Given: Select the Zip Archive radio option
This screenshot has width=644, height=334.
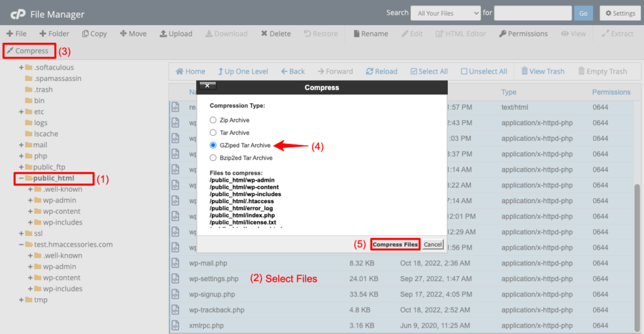Looking at the screenshot, I should (x=213, y=120).
